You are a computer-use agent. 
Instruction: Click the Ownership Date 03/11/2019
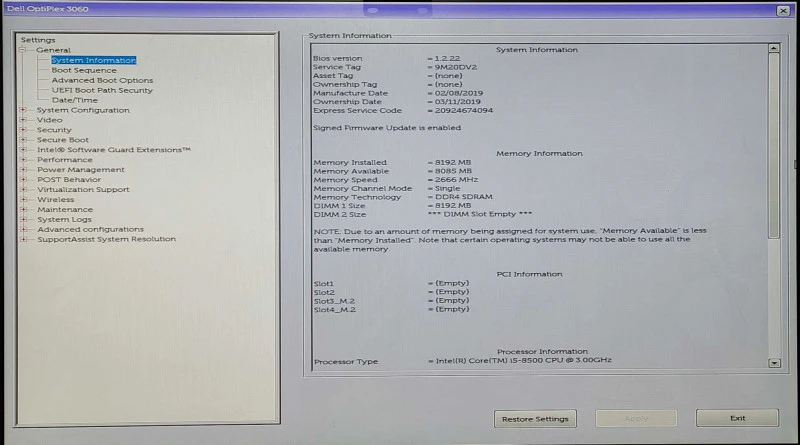[458, 102]
